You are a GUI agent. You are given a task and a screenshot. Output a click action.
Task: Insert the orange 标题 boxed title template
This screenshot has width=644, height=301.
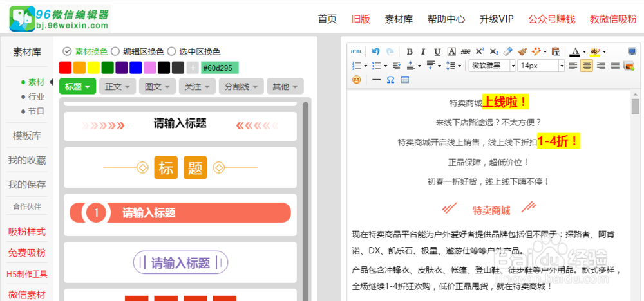pyautogui.click(x=180, y=167)
